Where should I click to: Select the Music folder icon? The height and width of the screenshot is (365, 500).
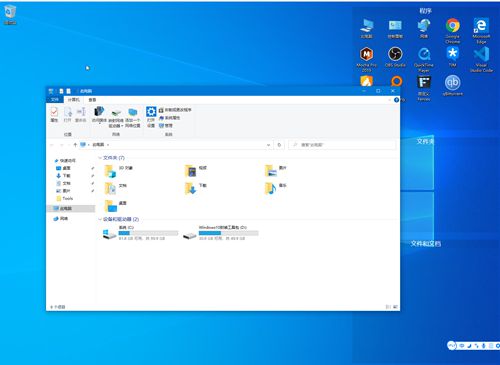click(x=270, y=188)
